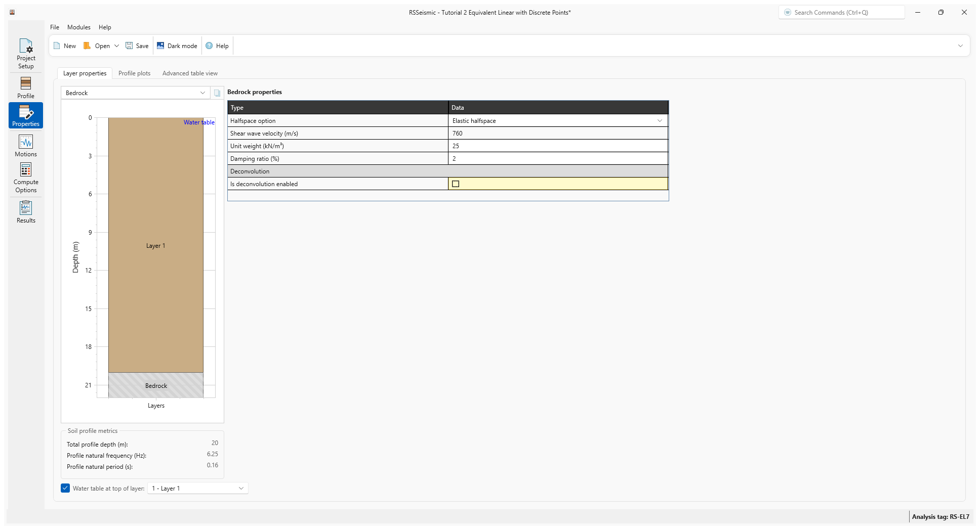Open the Help menu
980x530 pixels.
coord(105,27)
